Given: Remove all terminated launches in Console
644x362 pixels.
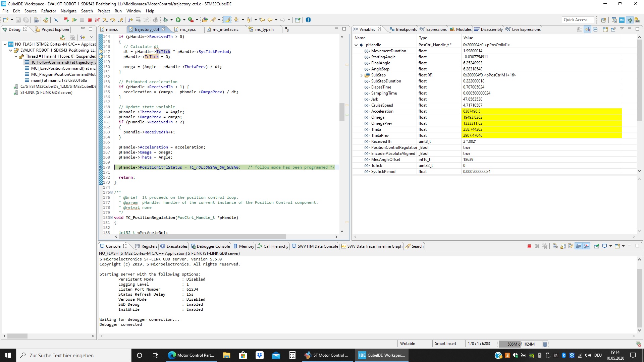Looking at the screenshot, I should [545, 246].
